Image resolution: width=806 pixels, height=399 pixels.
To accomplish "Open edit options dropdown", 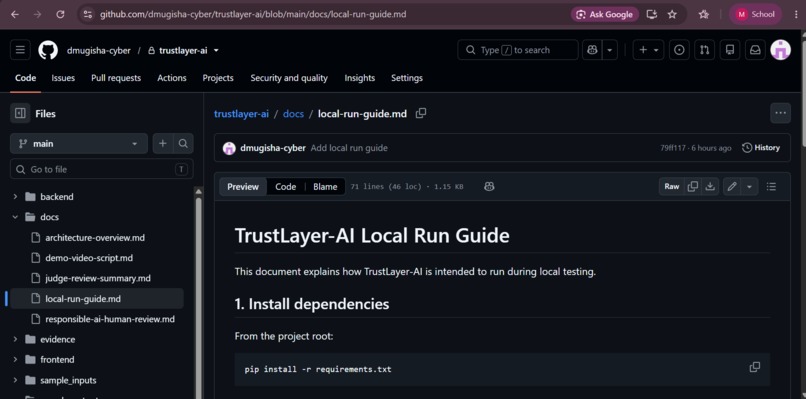I will pyautogui.click(x=749, y=187).
